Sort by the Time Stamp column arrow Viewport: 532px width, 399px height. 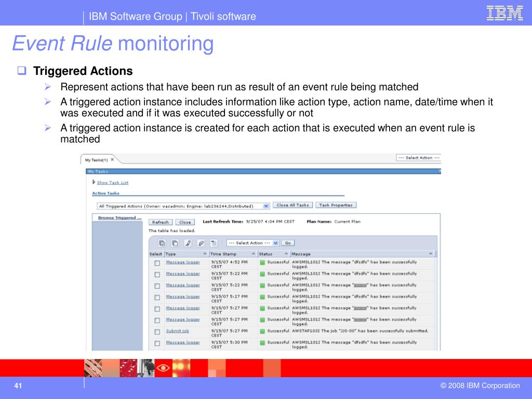point(253,254)
